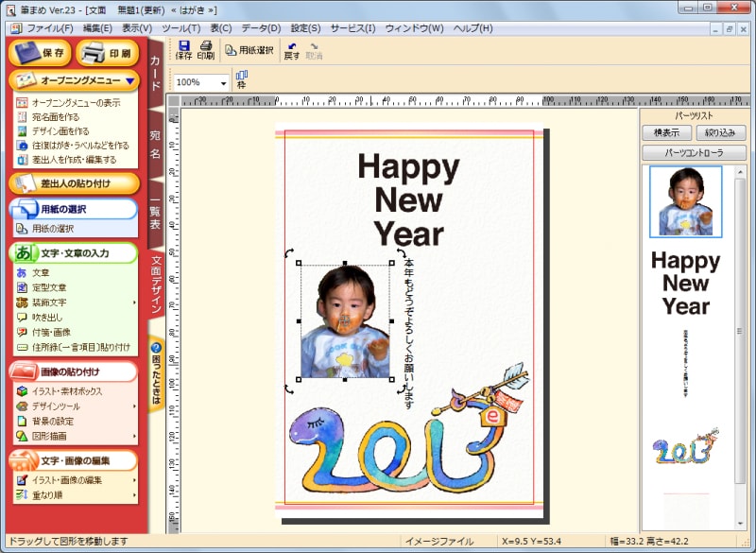Choose 定型文章 from the text input section
Screen dimensions: 756x553
click(49, 287)
